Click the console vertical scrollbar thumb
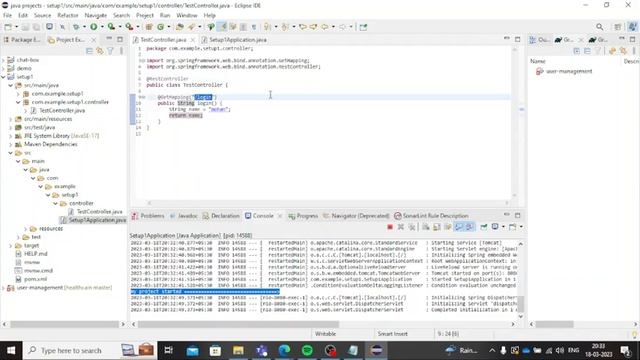This screenshot has height=360, width=640. tap(520, 303)
